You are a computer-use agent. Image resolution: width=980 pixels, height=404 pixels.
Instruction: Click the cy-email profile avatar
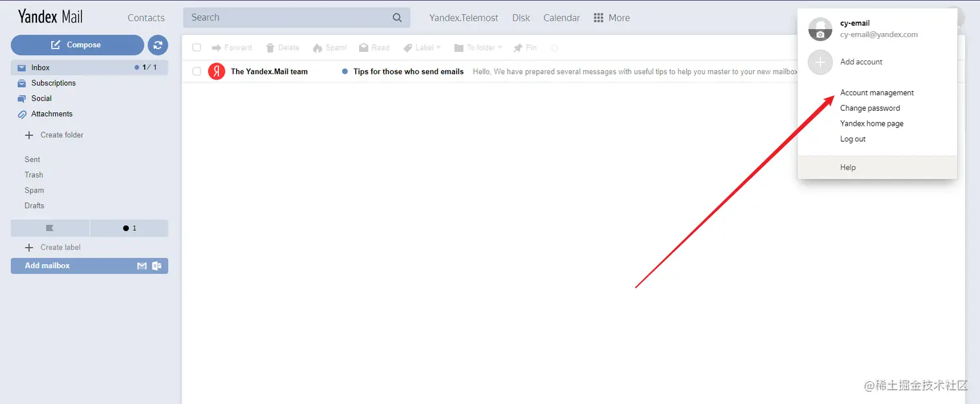click(x=820, y=29)
